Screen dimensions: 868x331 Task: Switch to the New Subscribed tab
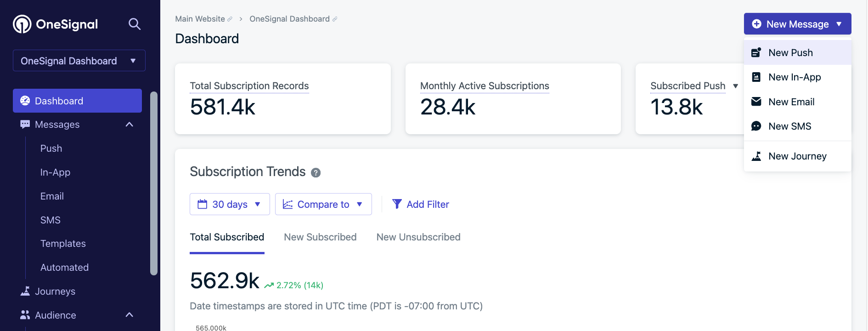point(320,237)
